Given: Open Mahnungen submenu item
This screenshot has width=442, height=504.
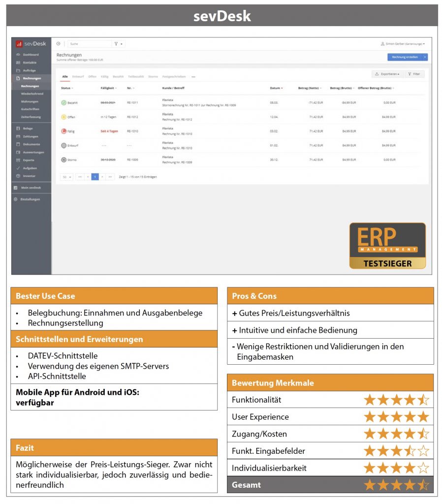Looking at the screenshot, I should (29, 101).
